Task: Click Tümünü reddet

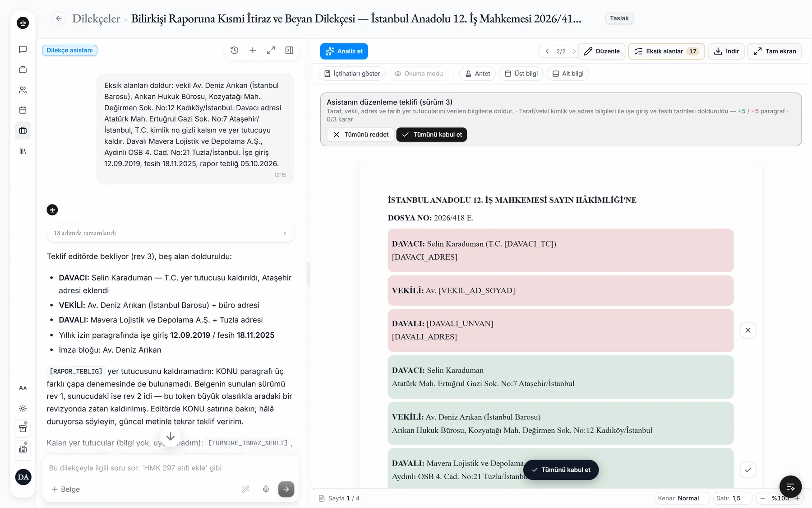Action: pyautogui.click(x=360, y=135)
